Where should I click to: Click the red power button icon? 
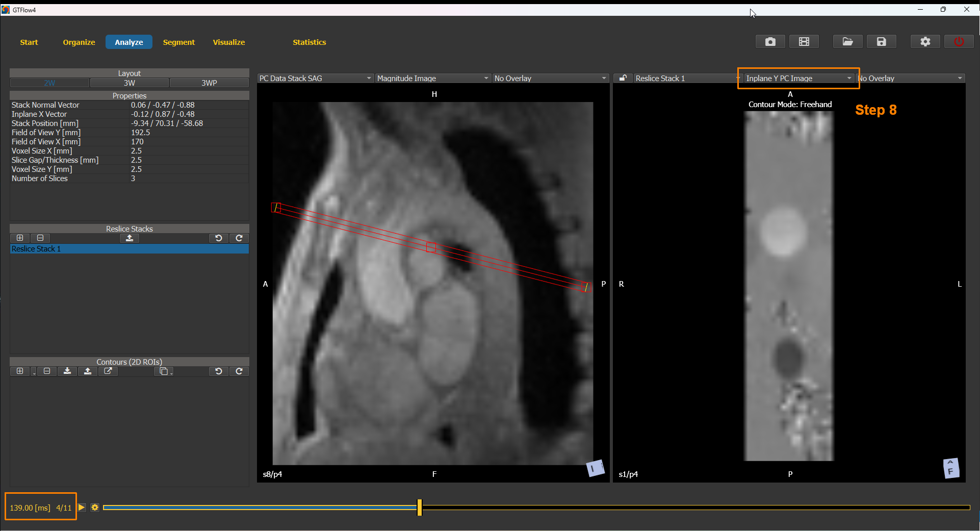pos(959,42)
